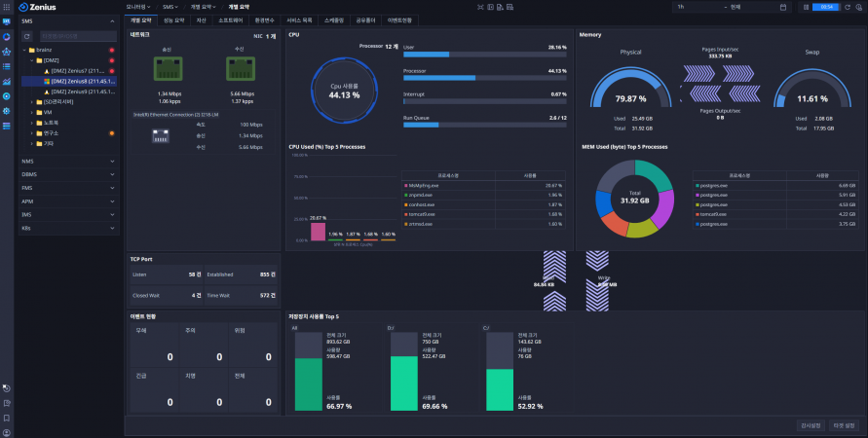The width and height of the screenshot is (868, 438).
Task: Click the 00:54 refresh countdown bar
Action: pyautogui.click(x=826, y=7)
